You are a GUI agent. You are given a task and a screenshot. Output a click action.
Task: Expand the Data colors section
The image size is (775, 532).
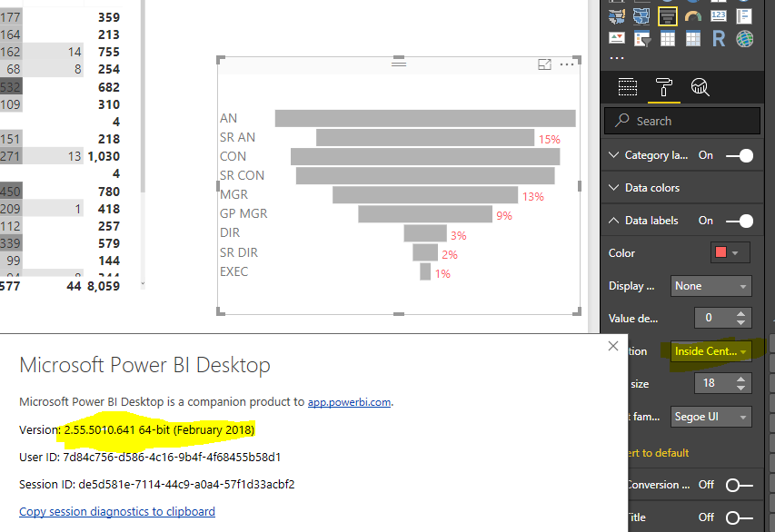pos(614,188)
